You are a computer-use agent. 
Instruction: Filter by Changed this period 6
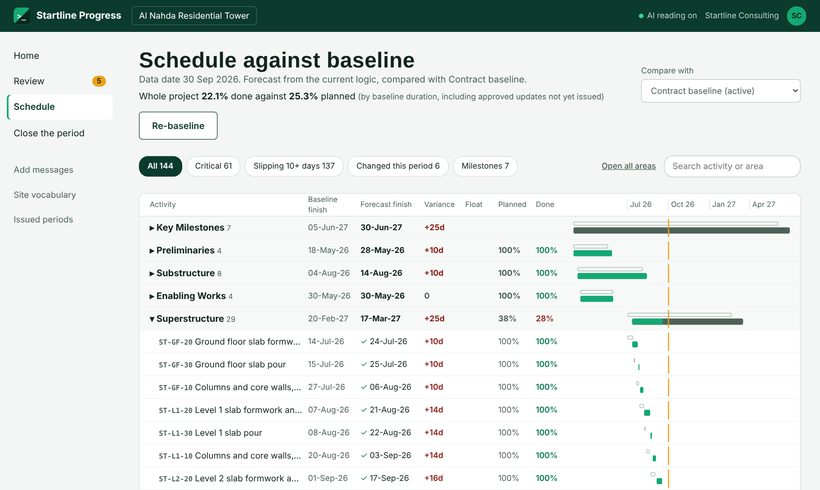coord(398,166)
